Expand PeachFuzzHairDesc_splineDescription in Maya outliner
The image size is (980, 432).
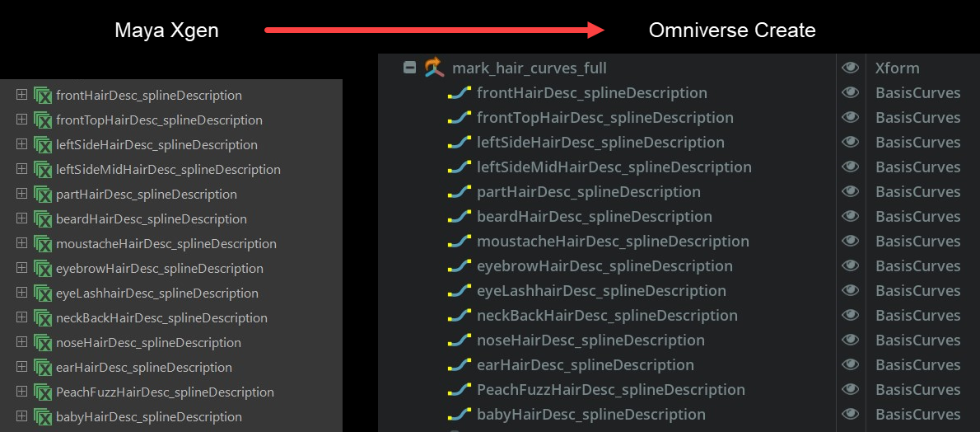click(21, 392)
